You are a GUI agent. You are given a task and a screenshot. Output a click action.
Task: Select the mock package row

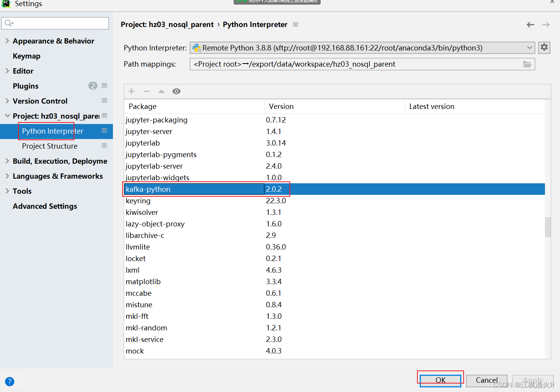[x=335, y=351]
